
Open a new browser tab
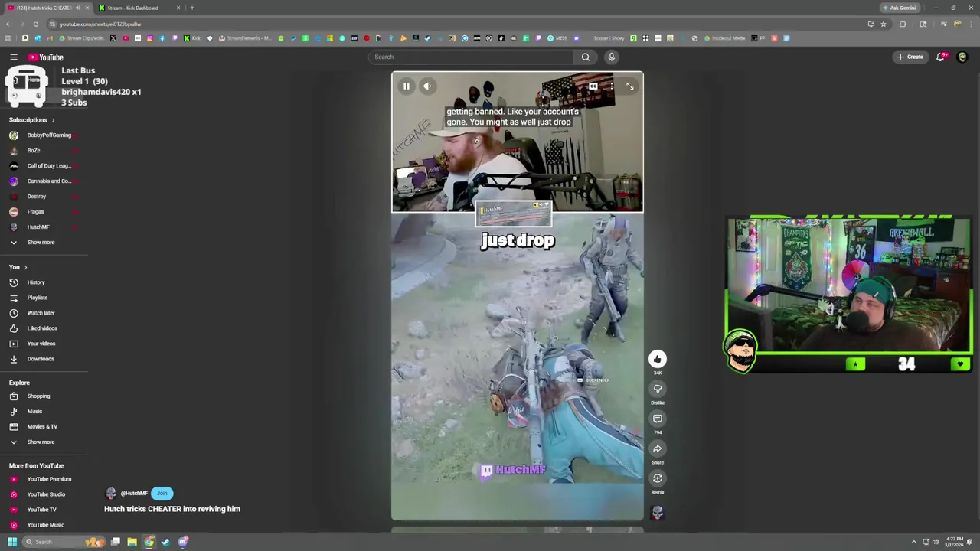[192, 8]
